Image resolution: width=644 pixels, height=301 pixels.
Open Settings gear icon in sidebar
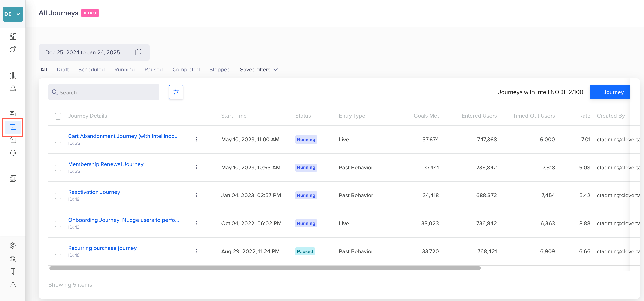pos(13,245)
